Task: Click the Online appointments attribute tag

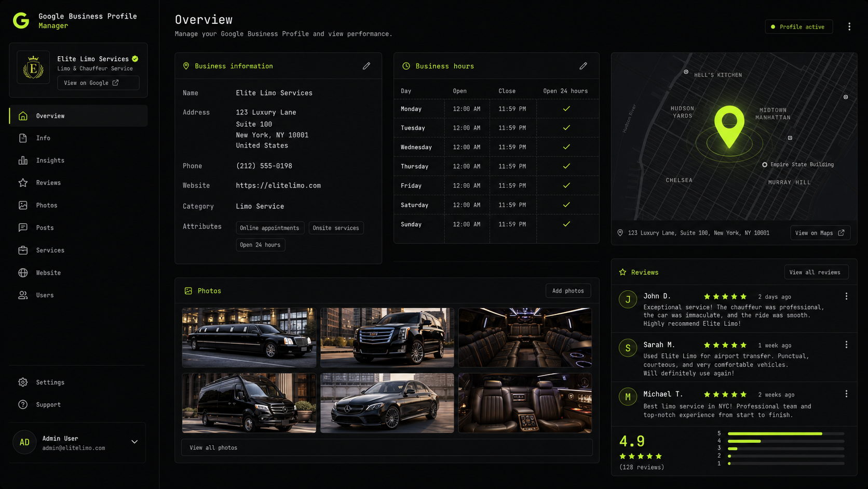Action: click(269, 228)
